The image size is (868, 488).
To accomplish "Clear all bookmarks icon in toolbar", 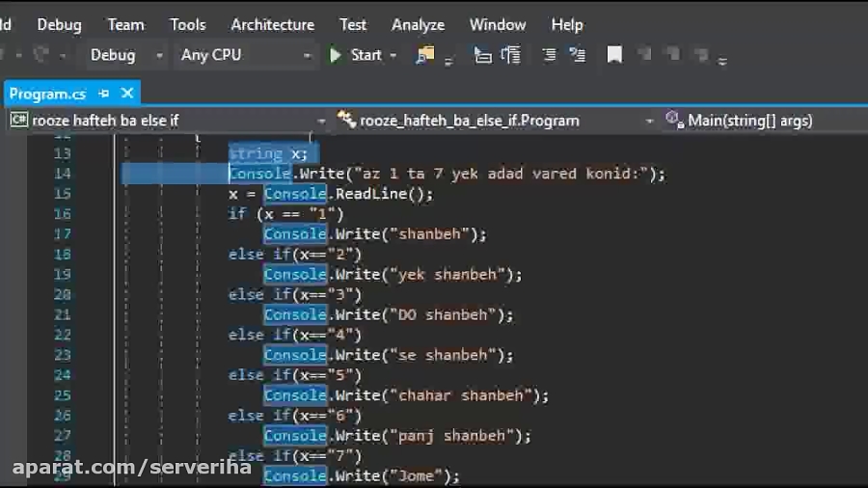I will pos(701,54).
